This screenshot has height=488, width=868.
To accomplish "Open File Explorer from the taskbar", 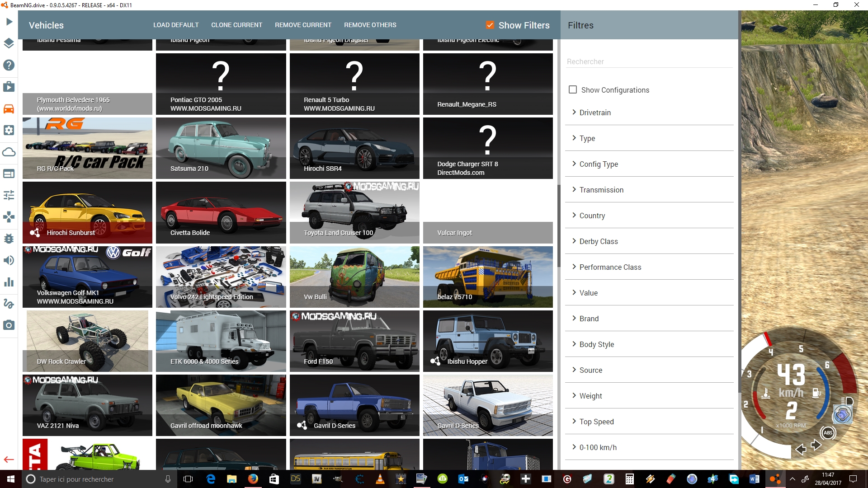I will click(232, 479).
